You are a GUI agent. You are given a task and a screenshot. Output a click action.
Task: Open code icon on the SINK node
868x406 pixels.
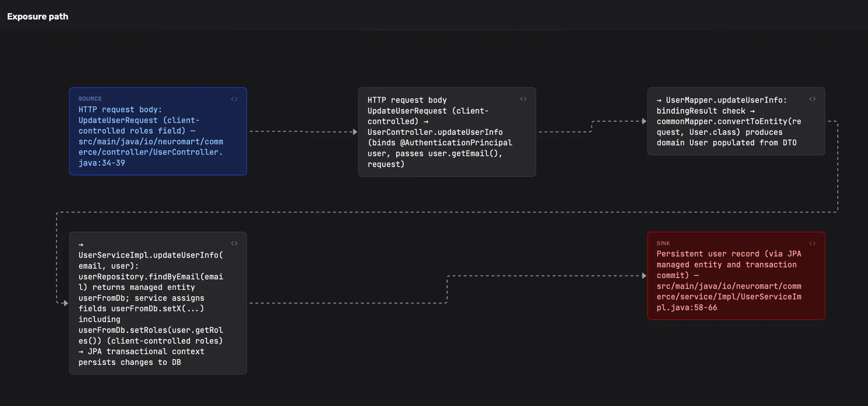[x=812, y=243]
